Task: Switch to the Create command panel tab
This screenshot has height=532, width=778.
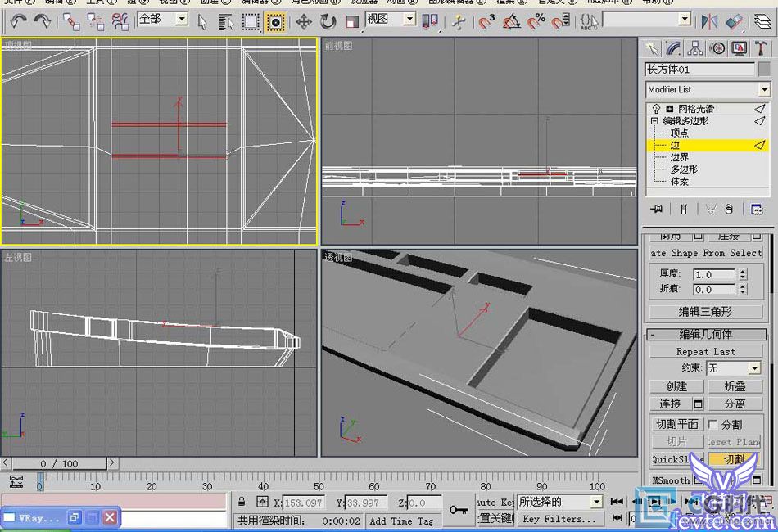Action: pyautogui.click(x=652, y=48)
